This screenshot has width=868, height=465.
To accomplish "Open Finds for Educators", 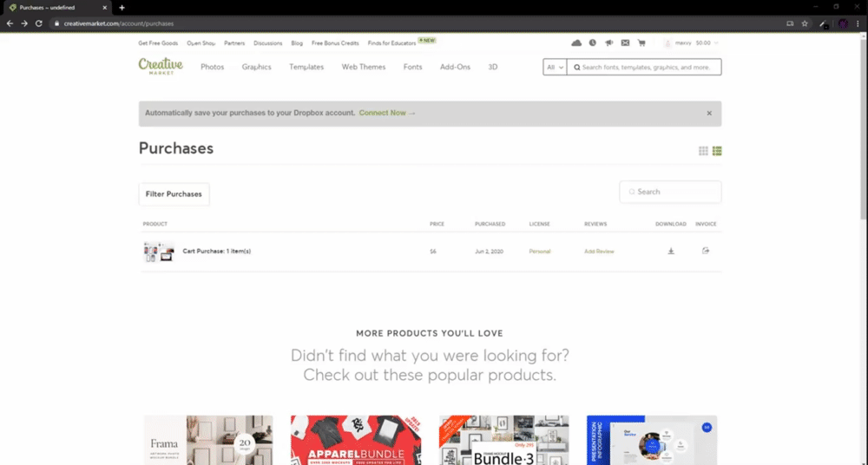I will [x=391, y=43].
